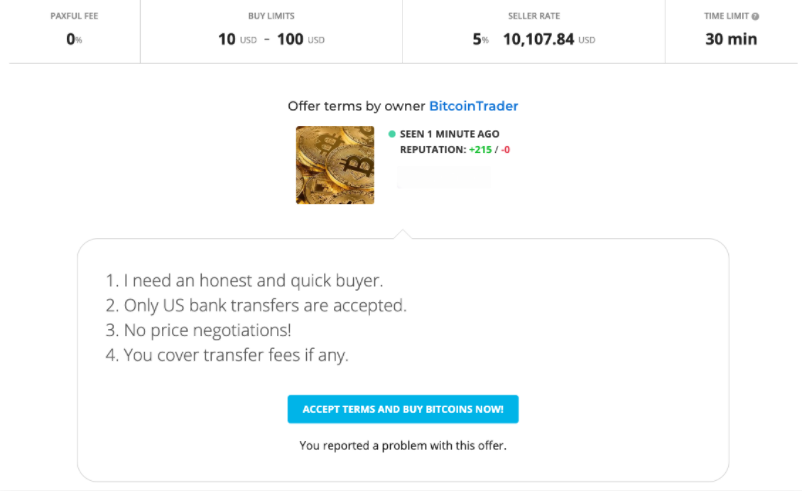Viewport: 802px width, 491px height.
Task: Click the reported a problem notice
Action: pyautogui.click(x=402, y=446)
